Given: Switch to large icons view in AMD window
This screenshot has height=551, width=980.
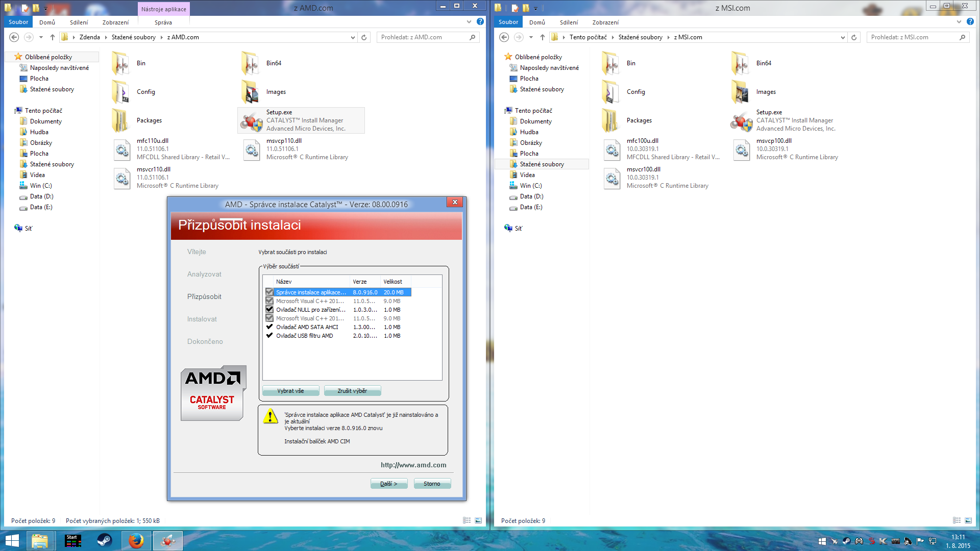Looking at the screenshot, I should pyautogui.click(x=478, y=520).
